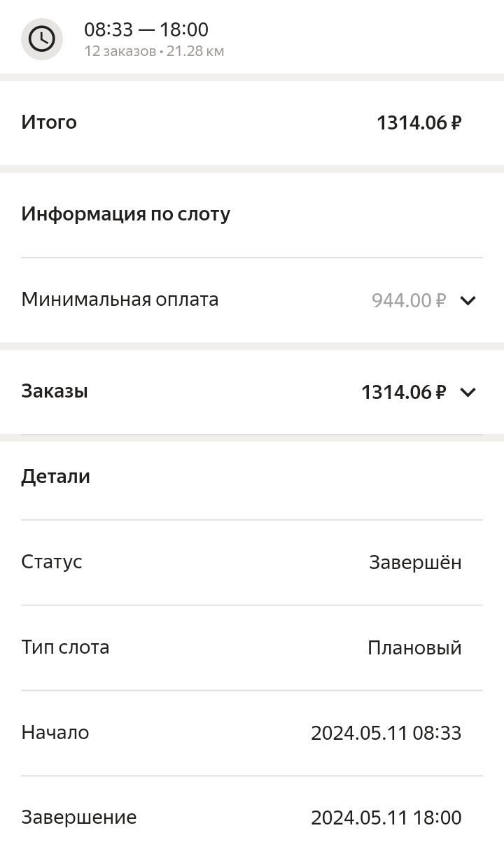Tap the Завершён status value
504x856 pixels.
click(x=415, y=563)
